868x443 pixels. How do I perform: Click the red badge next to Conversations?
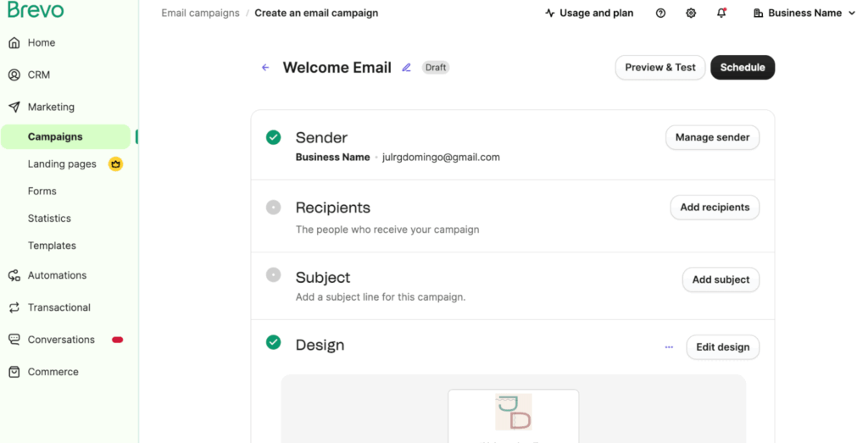click(117, 340)
